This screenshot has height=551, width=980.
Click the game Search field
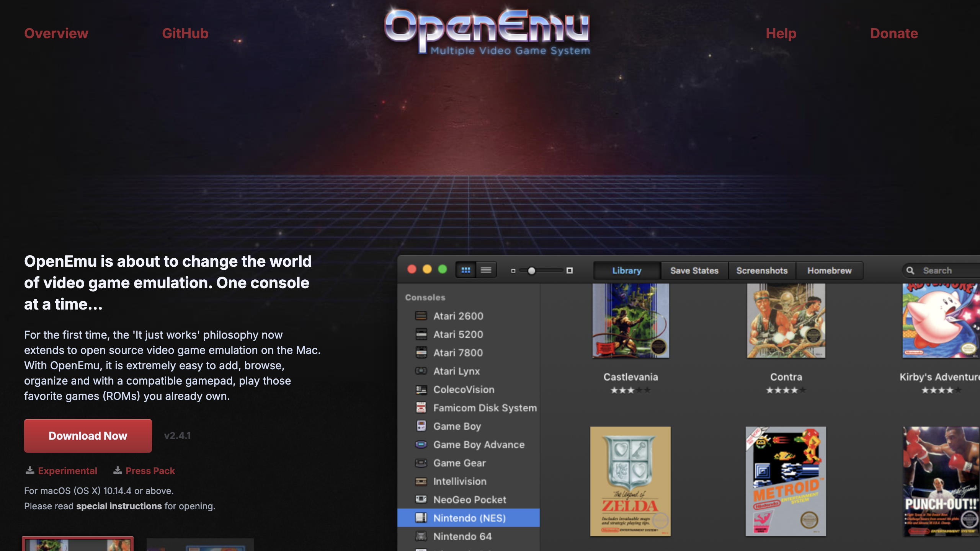[x=941, y=271]
